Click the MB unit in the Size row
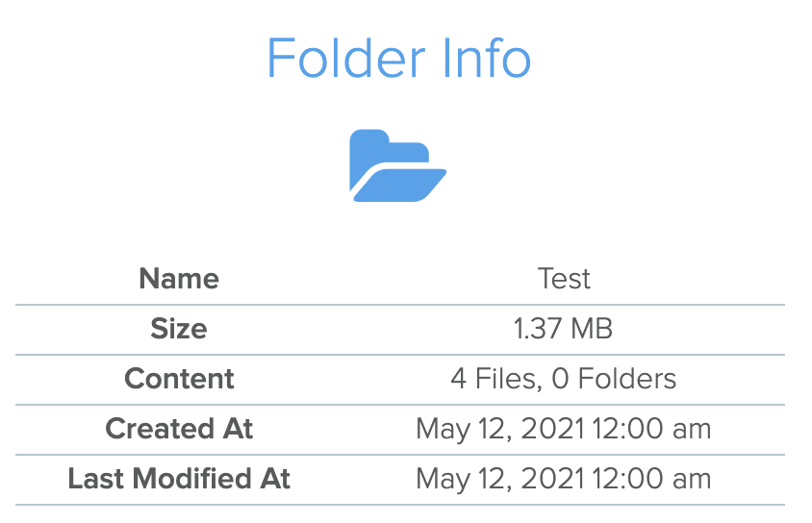 [591, 329]
